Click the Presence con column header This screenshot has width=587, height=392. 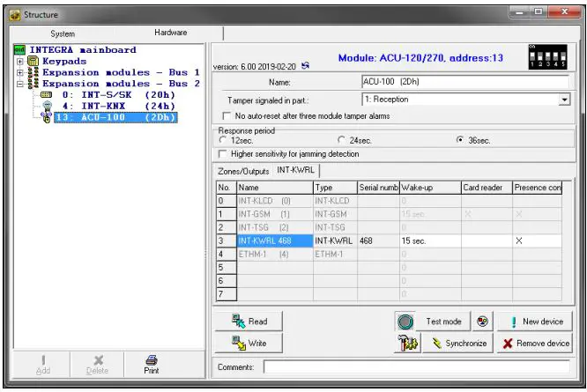[538, 188]
